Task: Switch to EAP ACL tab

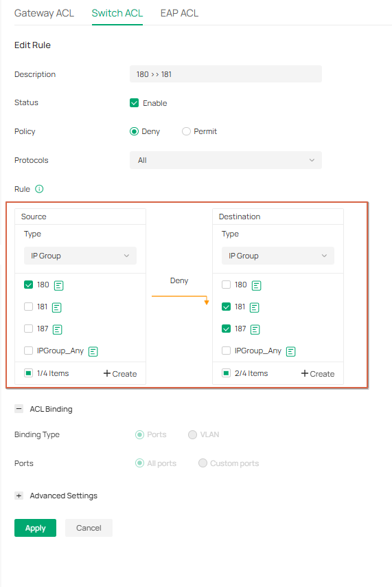Action: (179, 13)
